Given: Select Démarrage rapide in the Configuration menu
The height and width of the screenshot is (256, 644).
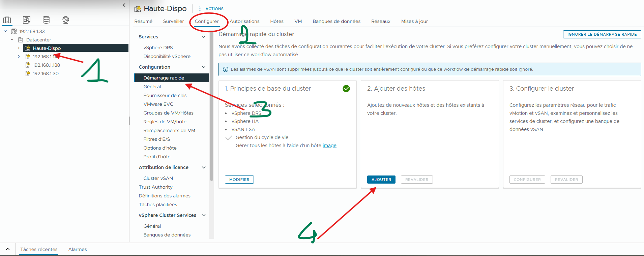Looking at the screenshot, I should click(x=171, y=78).
